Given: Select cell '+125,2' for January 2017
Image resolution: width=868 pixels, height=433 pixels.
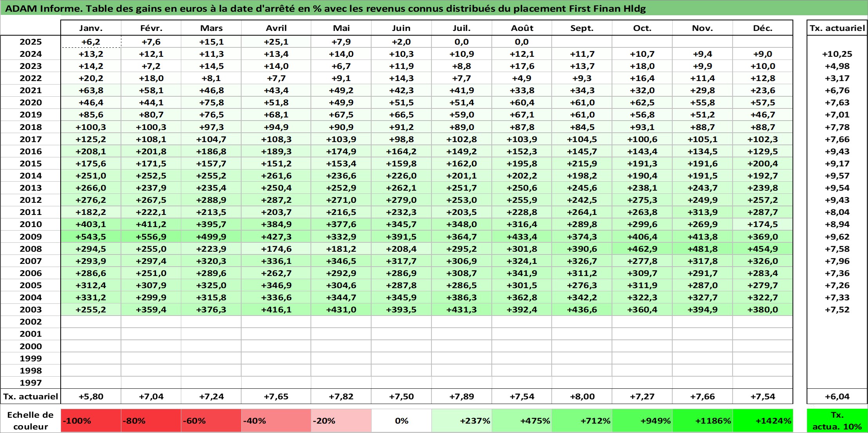Looking at the screenshot, I should [91, 139].
